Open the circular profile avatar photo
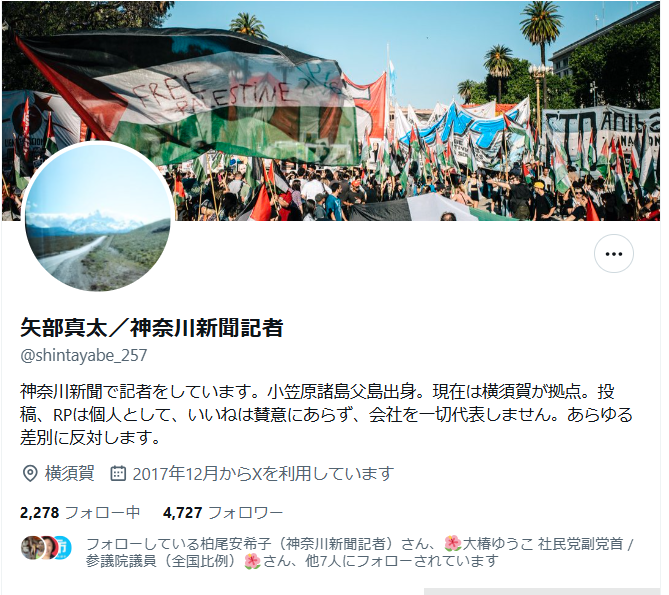This screenshot has width=669, height=595. tap(98, 218)
